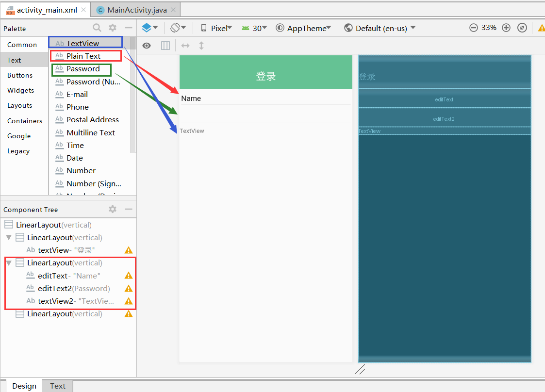The image size is (545, 392).
Task: Click the vertical expand arrows icon
Action: click(201, 46)
